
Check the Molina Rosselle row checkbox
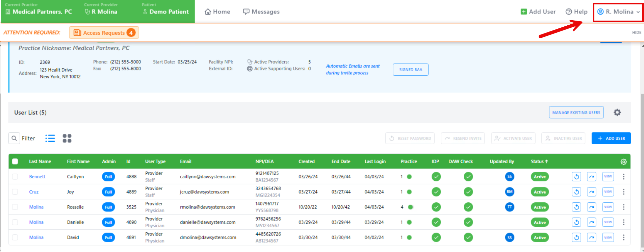click(x=15, y=207)
